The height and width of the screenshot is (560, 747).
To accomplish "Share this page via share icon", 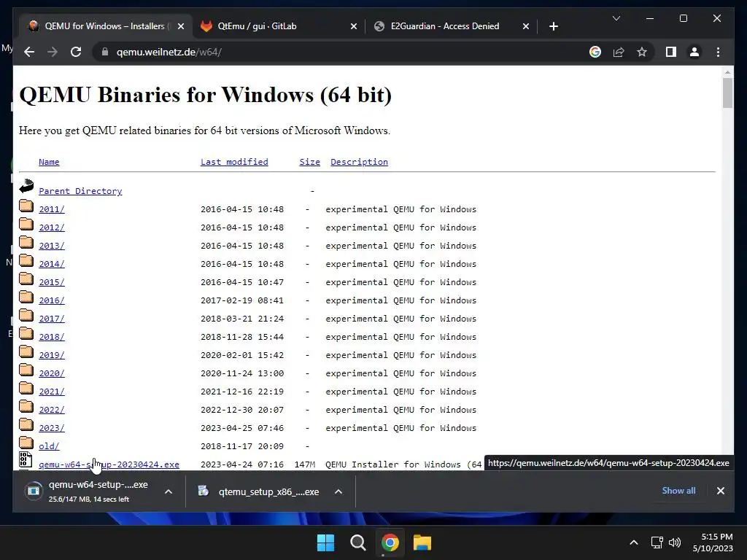I will point(619,52).
